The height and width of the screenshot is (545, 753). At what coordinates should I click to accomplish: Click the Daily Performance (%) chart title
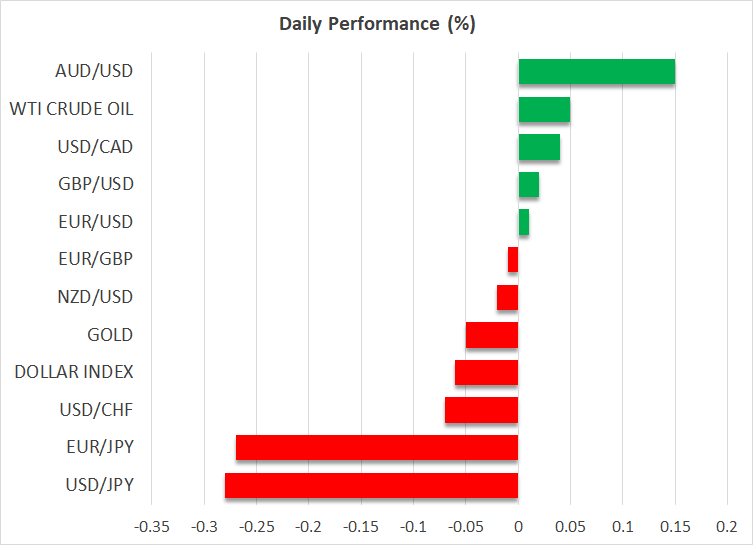pyautogui.click(x=376, y=25)
